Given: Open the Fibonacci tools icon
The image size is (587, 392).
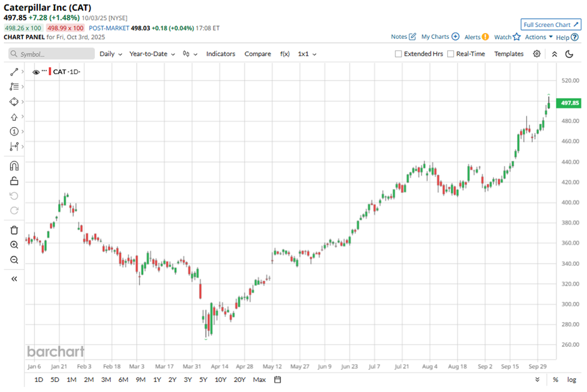Looking at the screenshot, I should tap(14, 87).
